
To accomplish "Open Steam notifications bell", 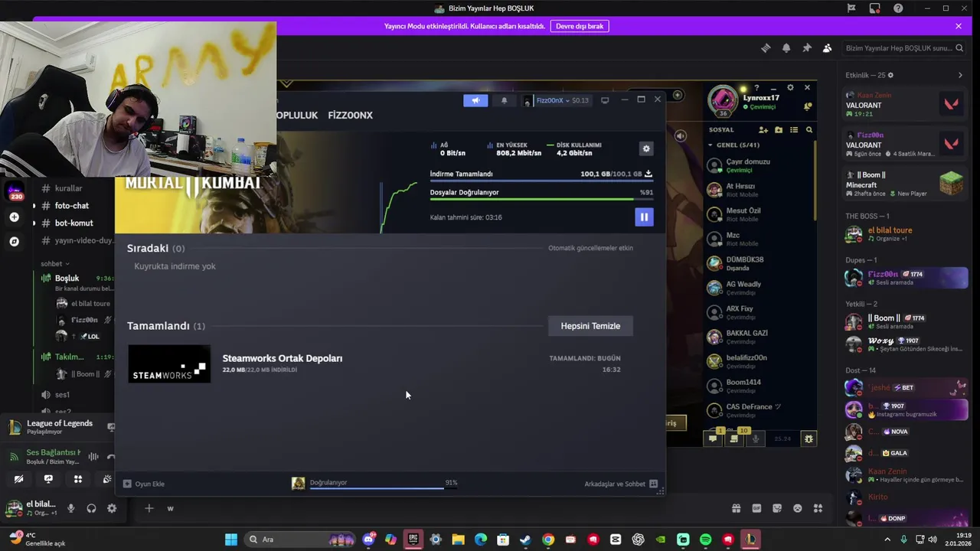I will pyautogui.click(x=504, y=100).
